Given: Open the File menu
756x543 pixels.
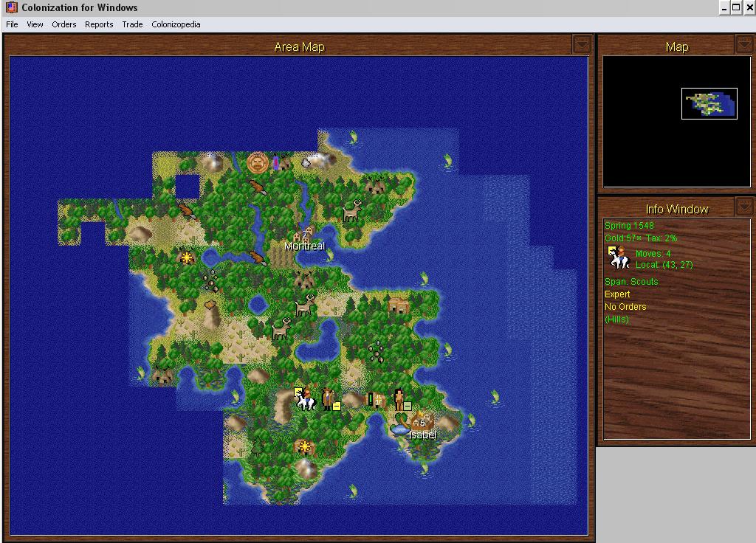Looking at the screenshot, I should coord(12,24).
